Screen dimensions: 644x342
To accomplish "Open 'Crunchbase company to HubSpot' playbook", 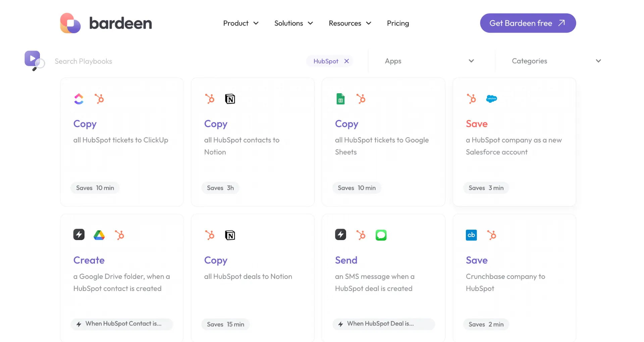I will 515,278.
